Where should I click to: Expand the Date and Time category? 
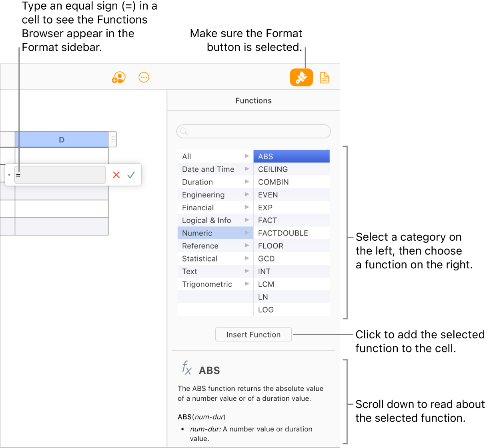[x=208, y=169]
